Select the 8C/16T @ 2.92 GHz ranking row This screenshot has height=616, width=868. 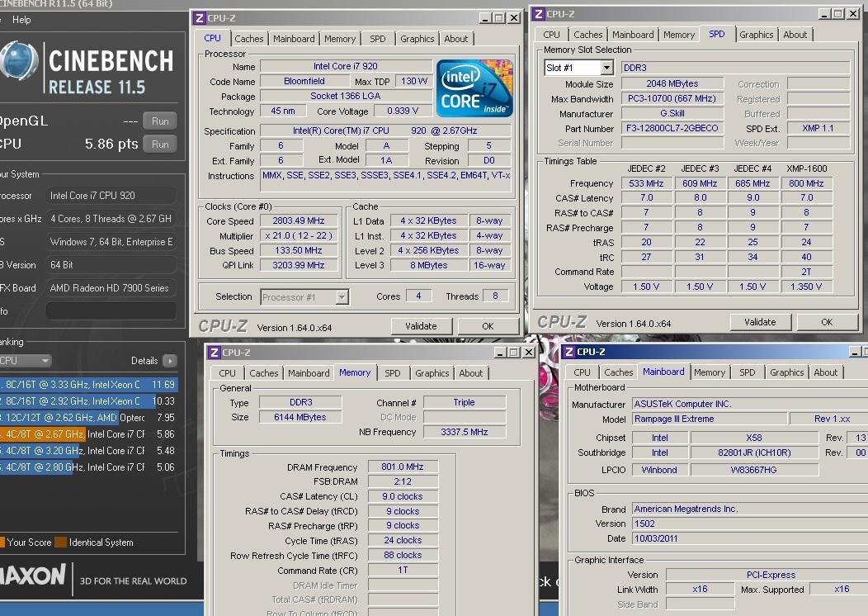(x=88, y=401)
